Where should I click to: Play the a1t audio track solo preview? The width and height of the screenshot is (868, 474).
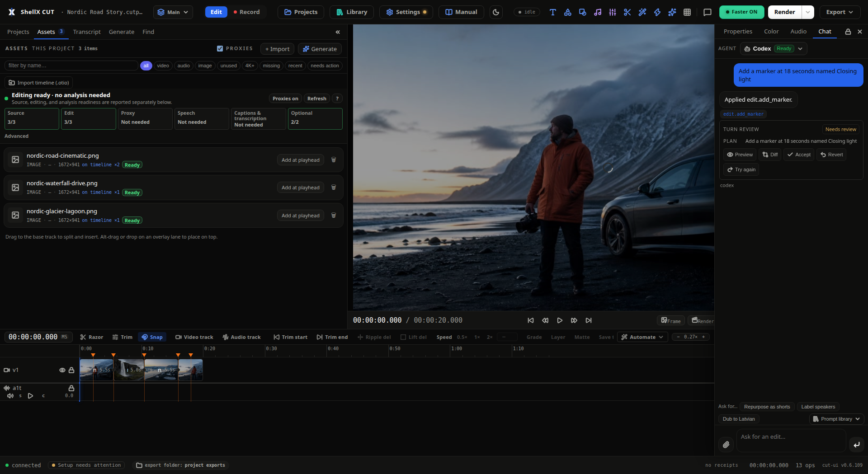tap(30, 396)
